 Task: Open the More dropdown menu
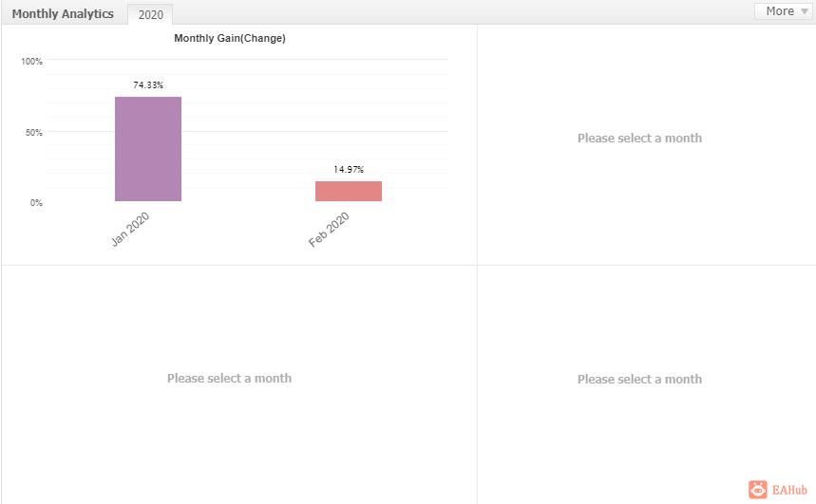point(783,11)
